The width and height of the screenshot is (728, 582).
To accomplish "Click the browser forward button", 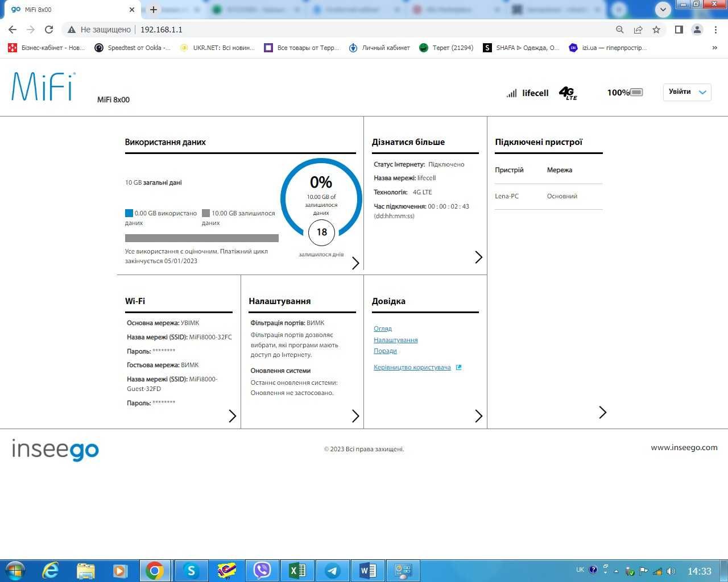I will 31,30.
